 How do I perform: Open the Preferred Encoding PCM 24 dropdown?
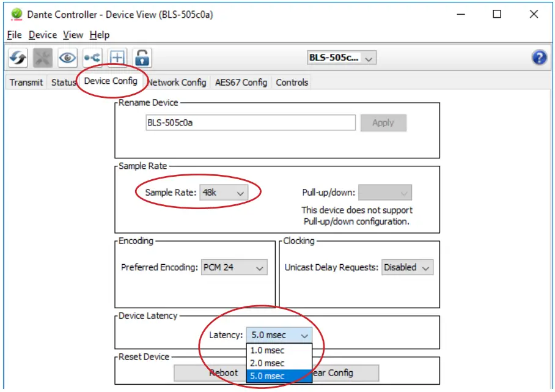tap(234, 267)
